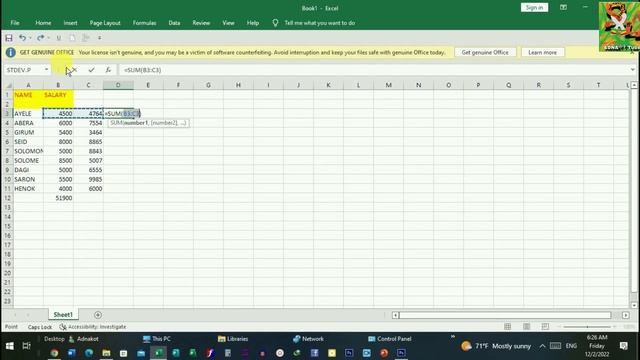Click the blue info icon in warning bar
Viewport: 640px width, 360px height.
11,52
